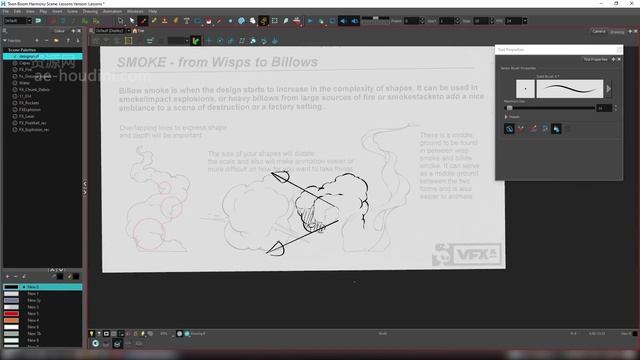Click the Tool Properties tab label
The width and height of the screenshot is (640, 360).
coord(595,59)
